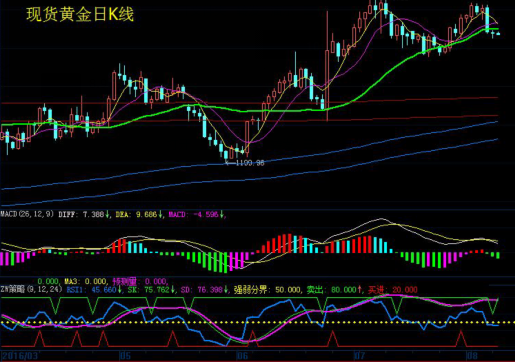
Task: Click the DIFF 7.388 down arrow
Action: [x=108, y=214]
